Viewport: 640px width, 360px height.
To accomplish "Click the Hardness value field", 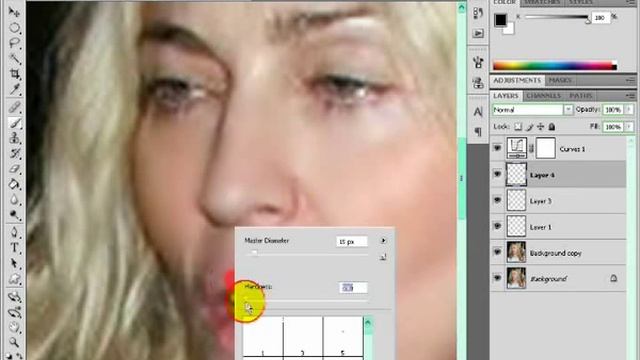I will [353, 288].
